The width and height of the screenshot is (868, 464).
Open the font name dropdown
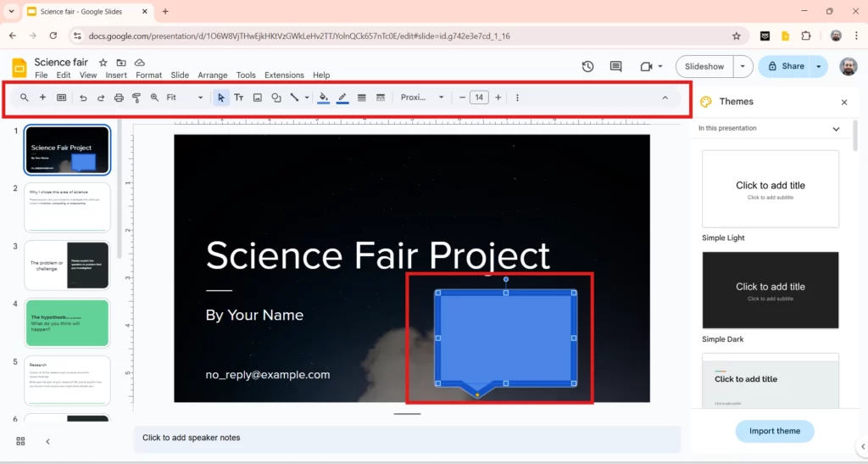422,98
